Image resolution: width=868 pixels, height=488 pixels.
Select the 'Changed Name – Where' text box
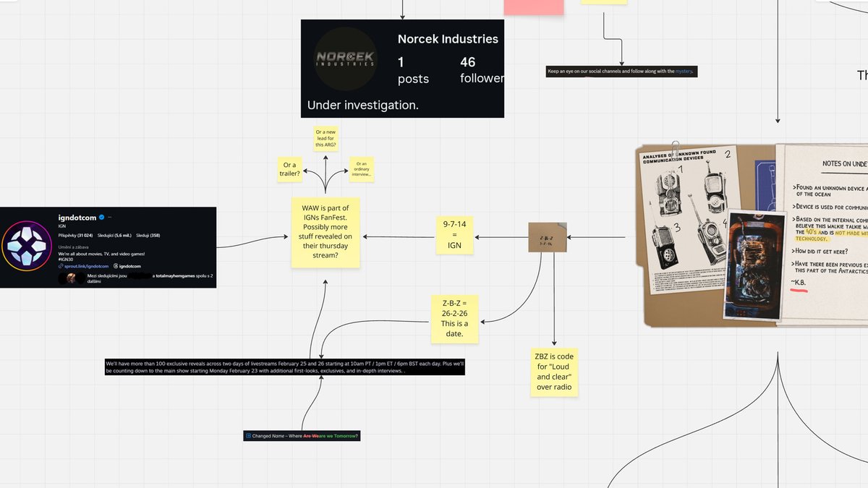pyautogui.click(x=302, y=436)
